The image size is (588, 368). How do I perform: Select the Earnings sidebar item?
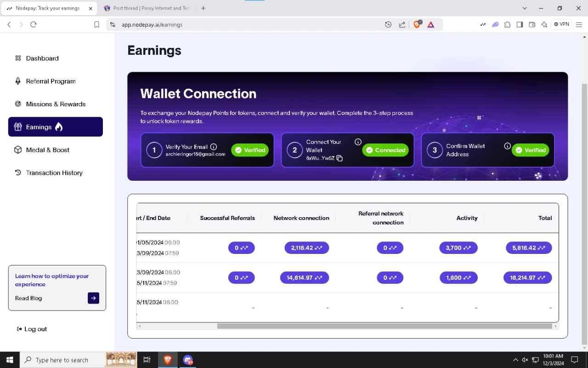55,127
